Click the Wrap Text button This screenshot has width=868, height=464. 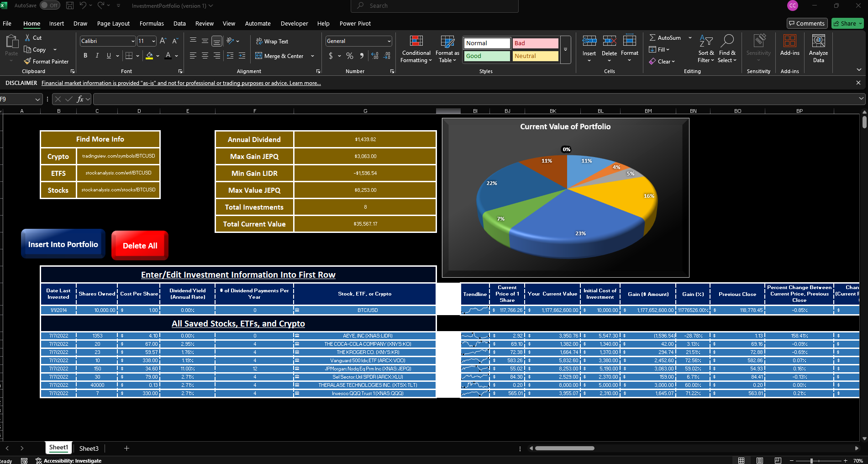pos(272,41)
